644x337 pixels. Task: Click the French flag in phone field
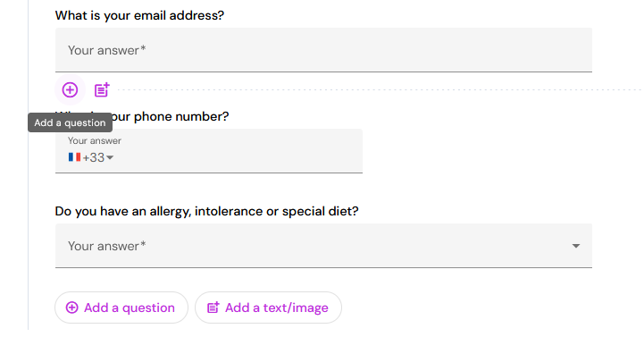coord(74,157)
